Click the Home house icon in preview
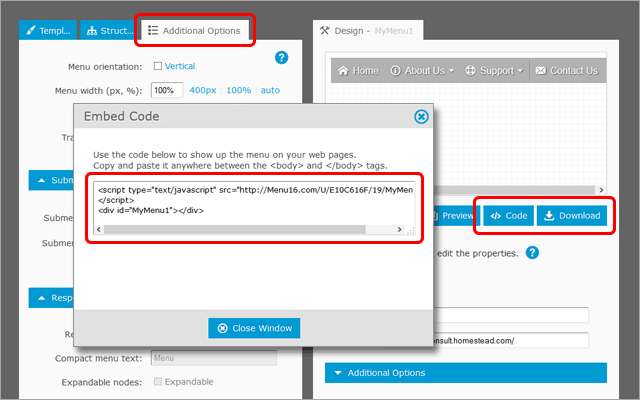 pos(343,71)
